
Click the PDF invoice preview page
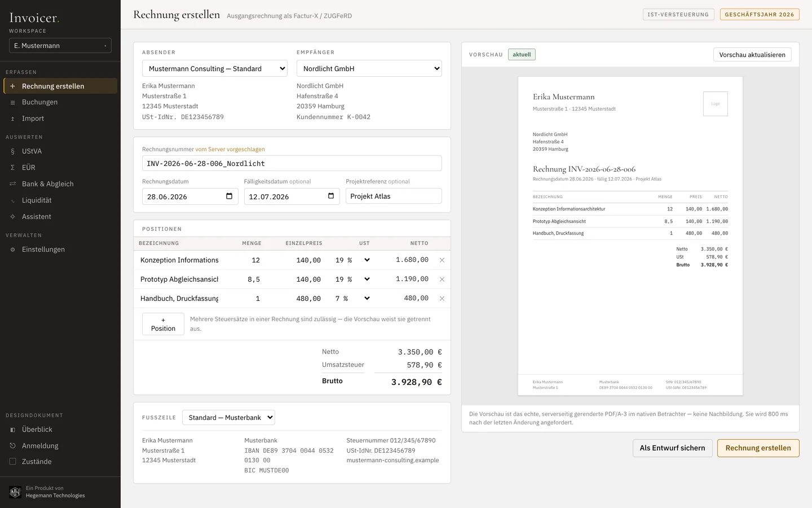pyautogui.click(x=630, y=236)
